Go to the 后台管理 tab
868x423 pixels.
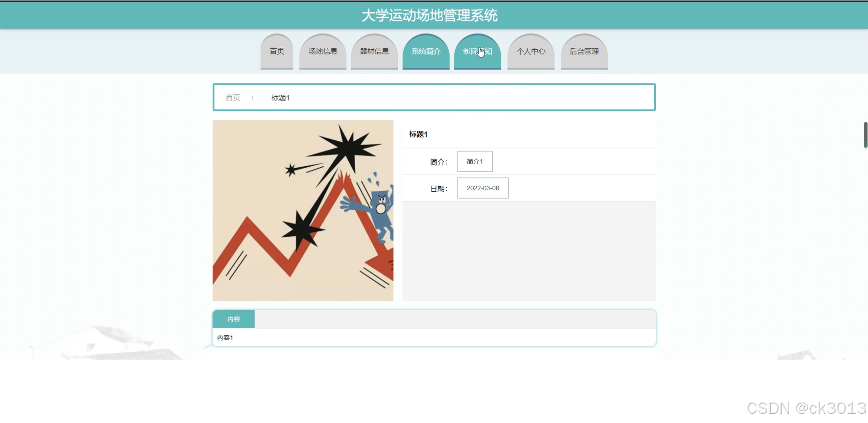(584, 51)
